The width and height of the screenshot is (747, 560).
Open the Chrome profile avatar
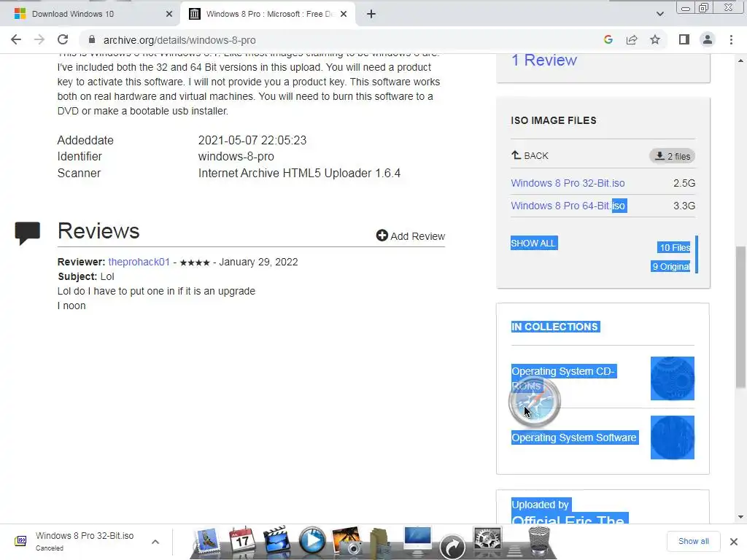coord(708,39)
